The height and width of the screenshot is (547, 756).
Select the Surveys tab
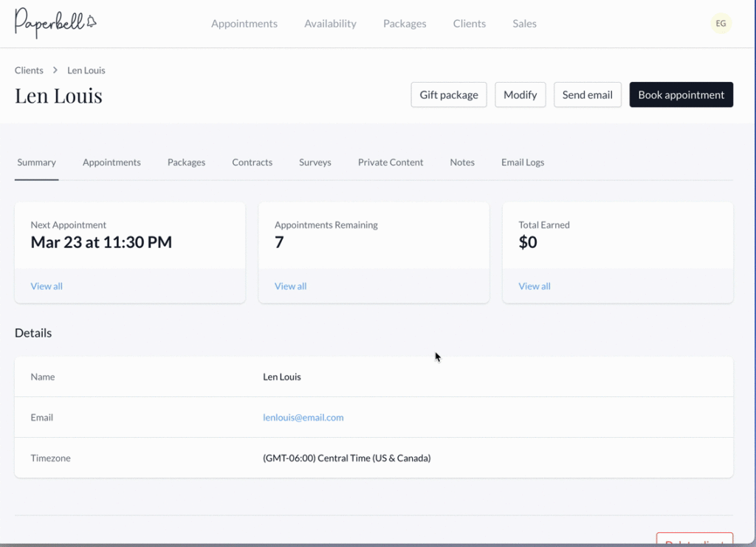point(315,162)
